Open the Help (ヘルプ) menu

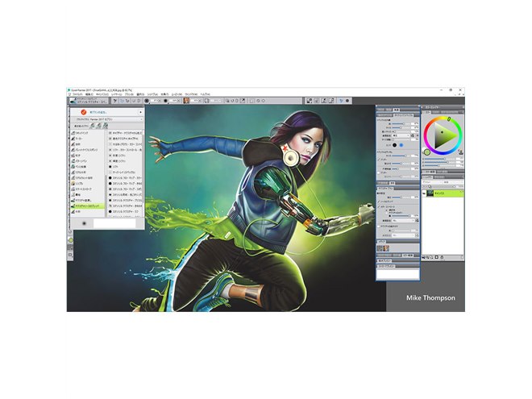point(205,94)
